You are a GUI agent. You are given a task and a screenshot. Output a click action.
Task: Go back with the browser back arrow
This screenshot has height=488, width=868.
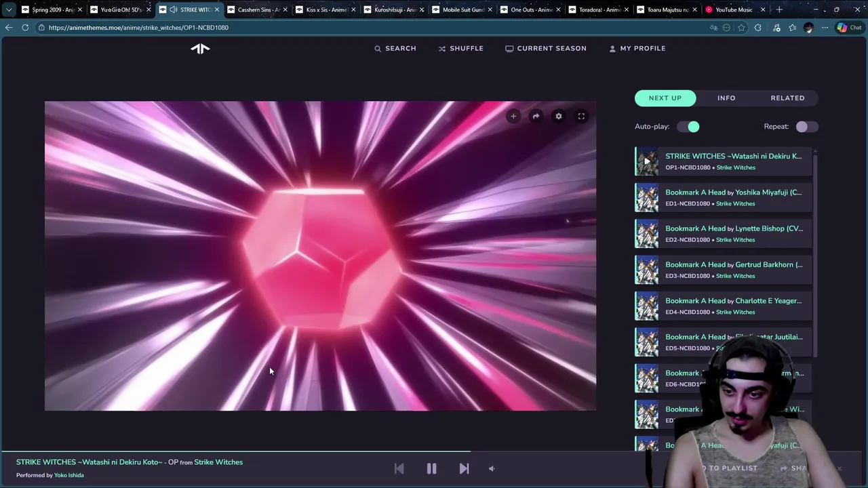tap(8, 28)
